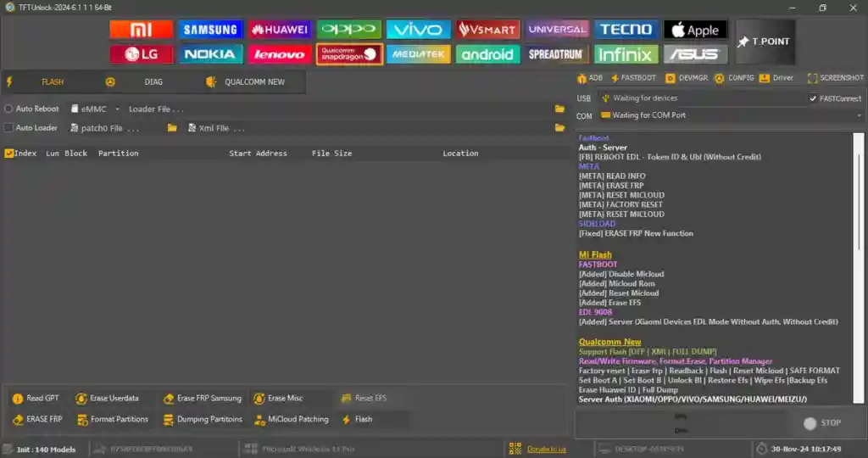Select the Infinix brand tile
This screenshot has height=458, width=868.
(626, 54)
